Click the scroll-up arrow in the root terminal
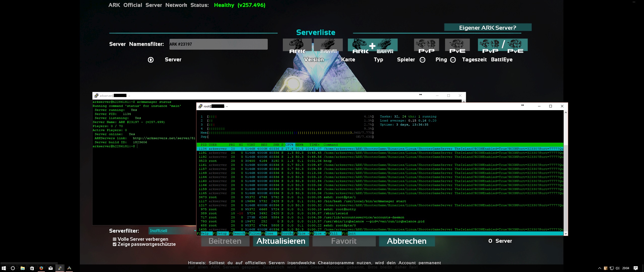The image size is (644, 272). coord(566,112)
